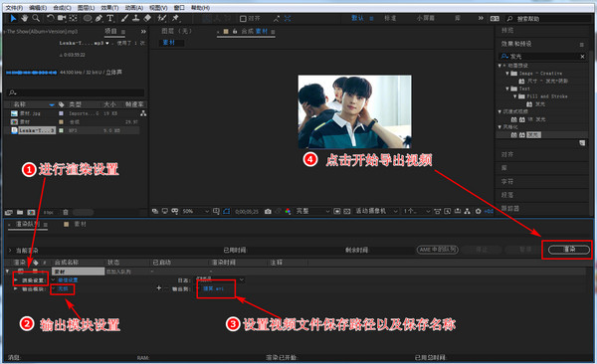The image size is (597, 364).
Task: Pick the Pen tool
Action: click(99, 18)
